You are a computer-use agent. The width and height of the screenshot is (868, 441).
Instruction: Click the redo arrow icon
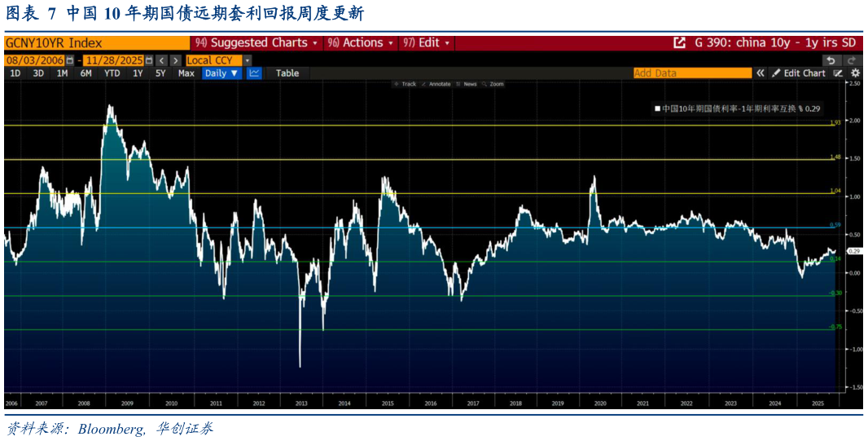[853, 60]
